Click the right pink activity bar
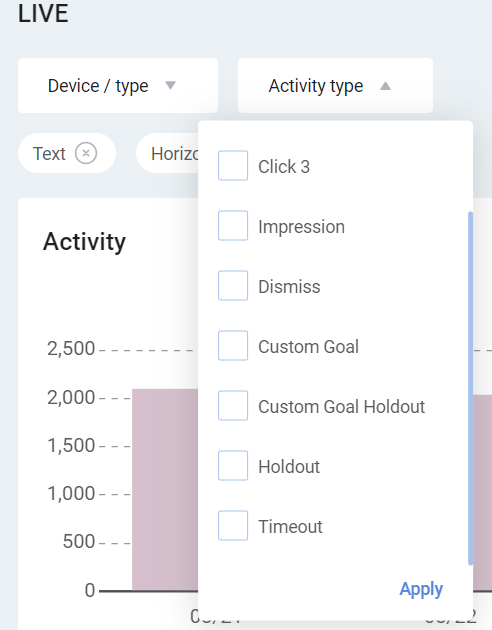492x630 pixels. click(483, 493)
